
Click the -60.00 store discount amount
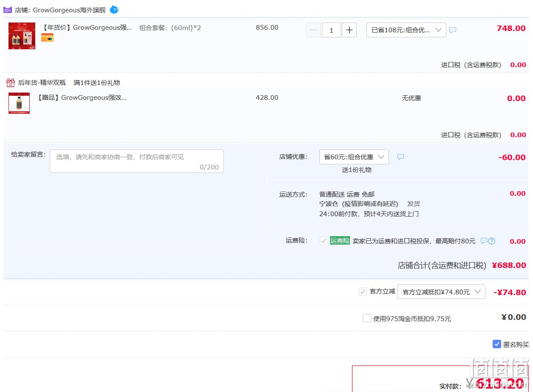[x=512, y=158]
